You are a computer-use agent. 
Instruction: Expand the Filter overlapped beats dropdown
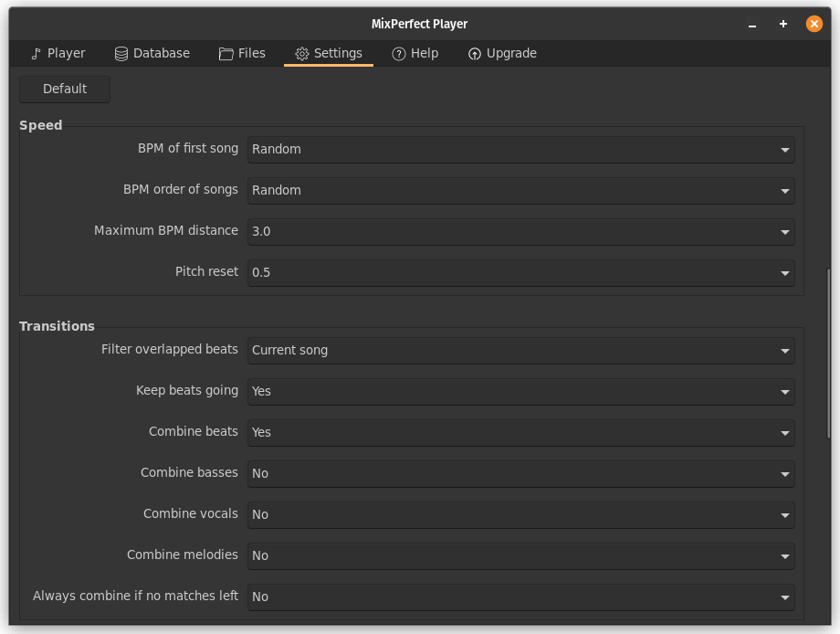(x=520, y=351)
